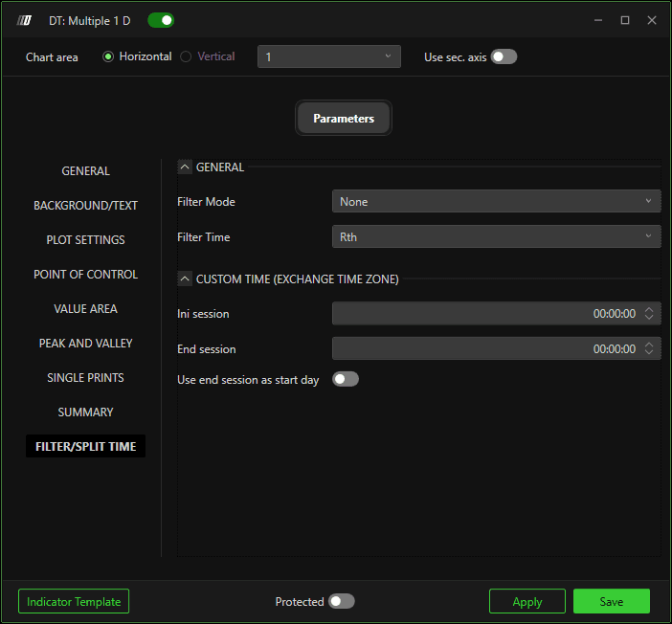Decrease Ini session time with down arrow

(x=649, y=317)
